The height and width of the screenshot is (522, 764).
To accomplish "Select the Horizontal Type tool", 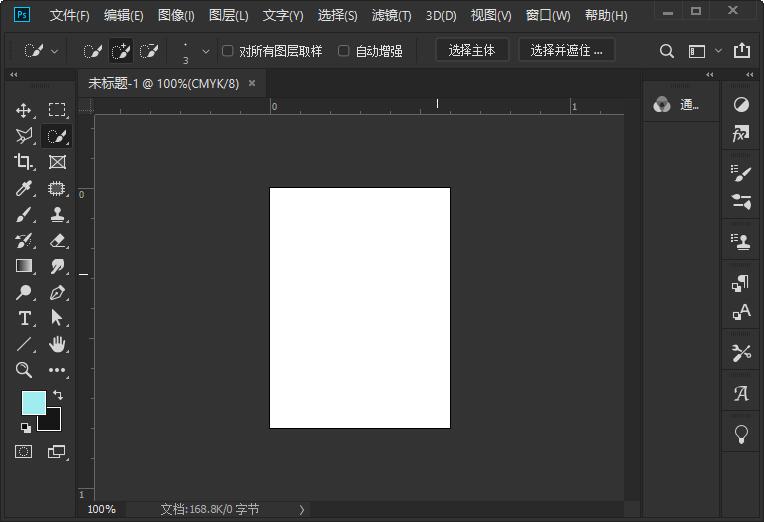I will point(23,318).
